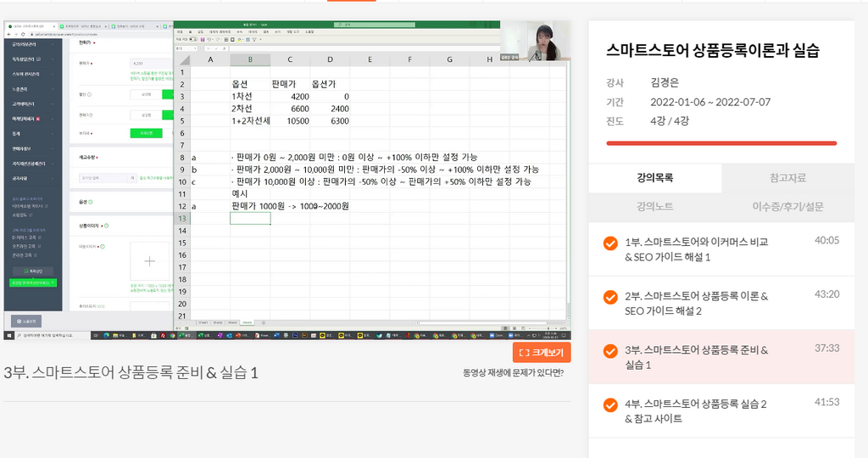Click help icon next to 상품이미지 heading
This screenshot has width=868, height=458.
pos(106,226)
